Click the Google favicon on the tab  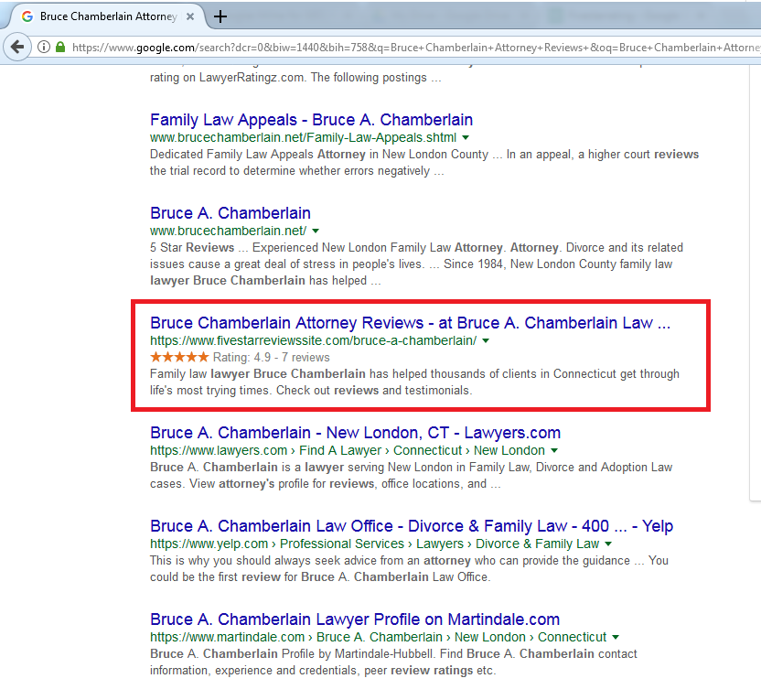tap(27, 16)
